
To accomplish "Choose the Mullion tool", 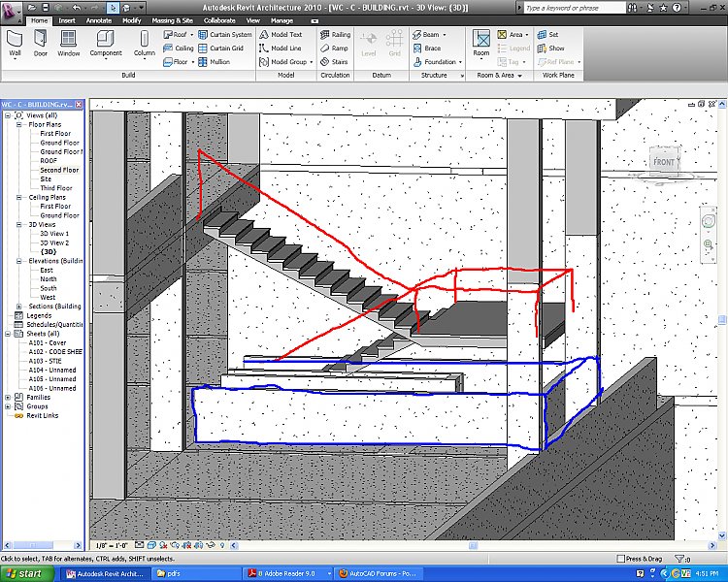I will coord(215,62).
